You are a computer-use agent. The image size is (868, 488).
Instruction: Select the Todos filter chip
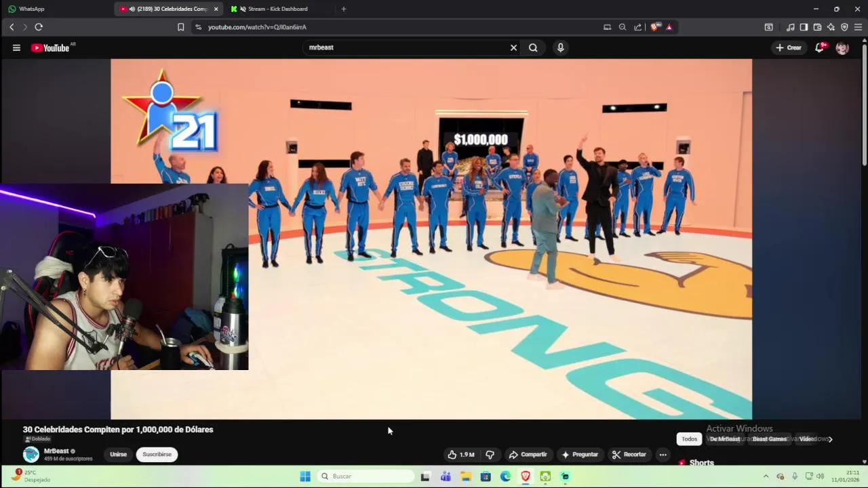(689, 439)
